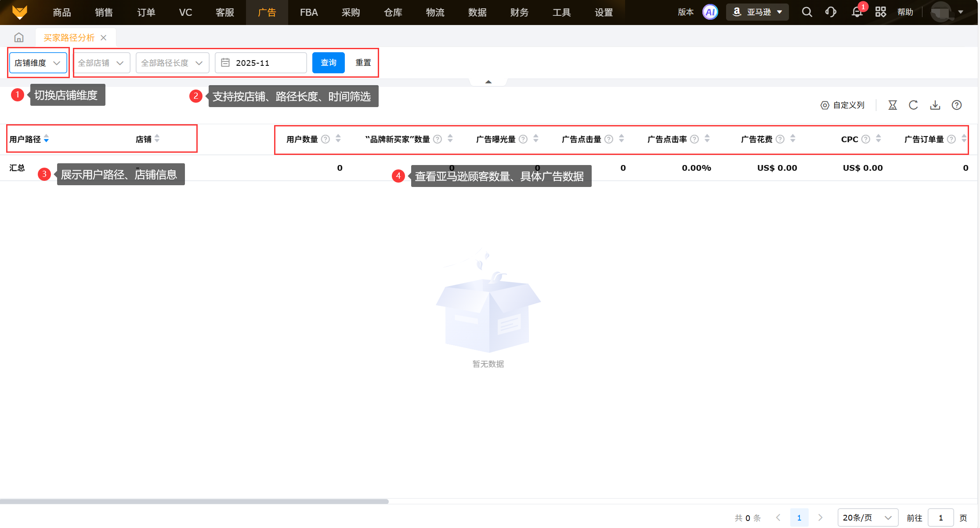The width and height of the screenshot is (980, 528).
Task: Toggle sort on 广告花费 column
Action: coord(793,139)
